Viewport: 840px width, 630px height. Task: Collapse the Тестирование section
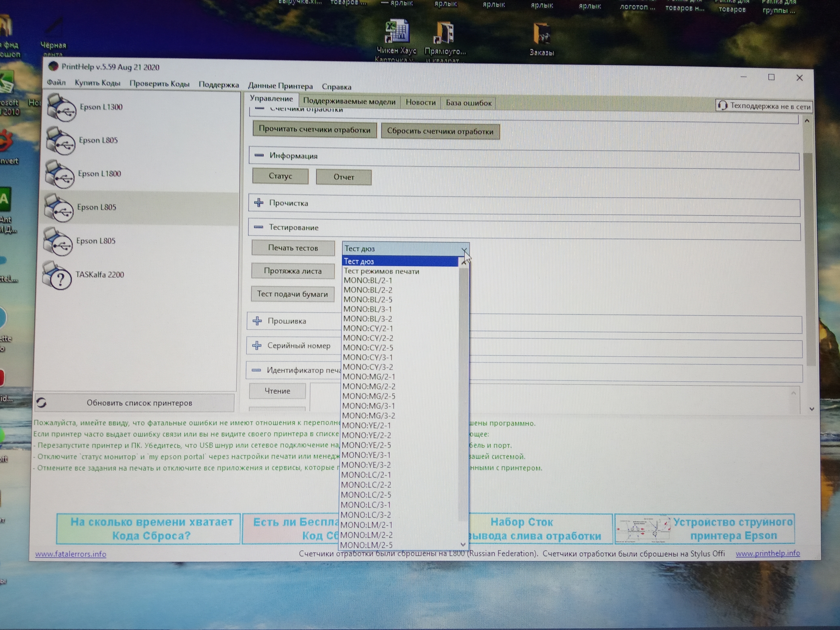[258, 227]
